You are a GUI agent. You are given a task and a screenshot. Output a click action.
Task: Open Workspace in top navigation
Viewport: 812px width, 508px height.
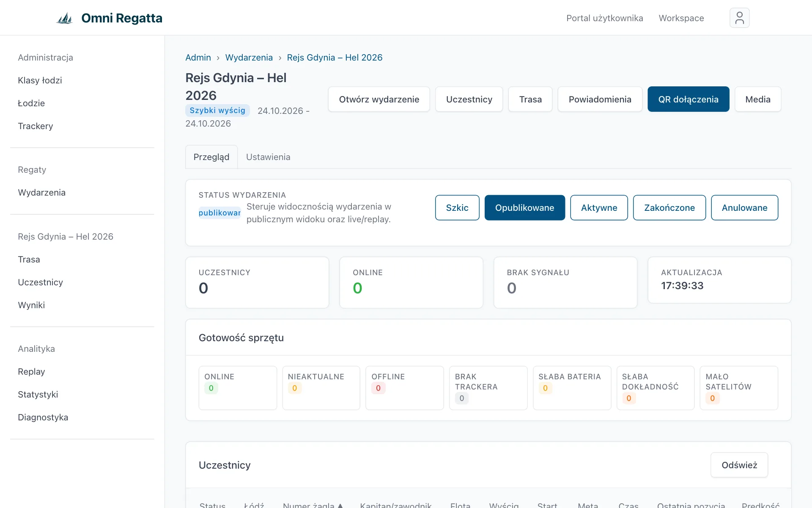681,18
